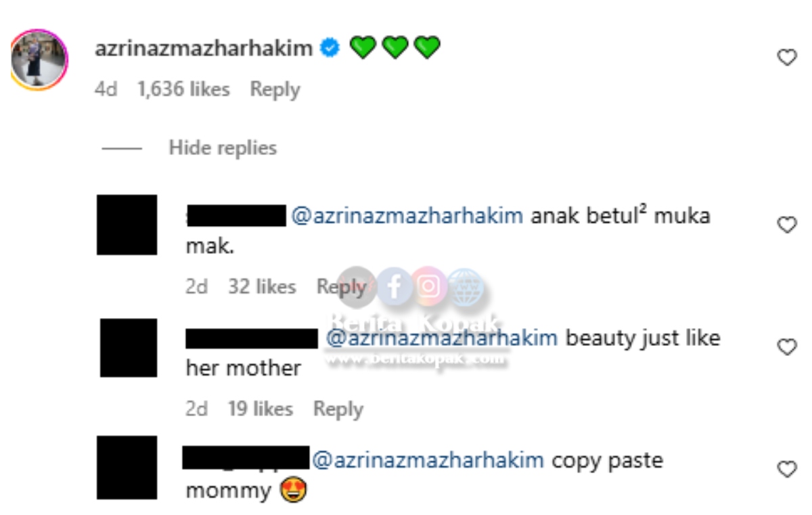View the 1,636 likes list
The width and height of the screenshot is (812, 515).
pyautogui.click(x=183, y=89)
